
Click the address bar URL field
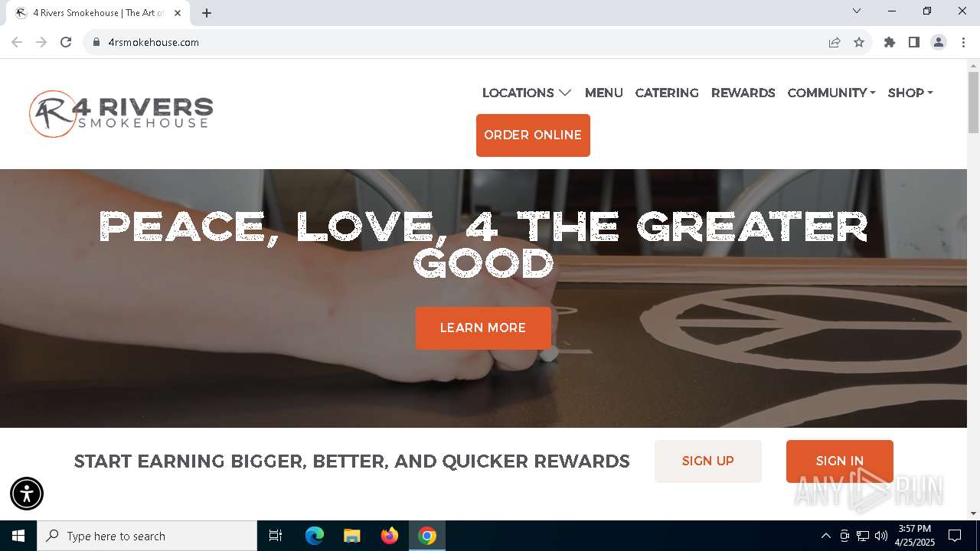tap(459, 42)
